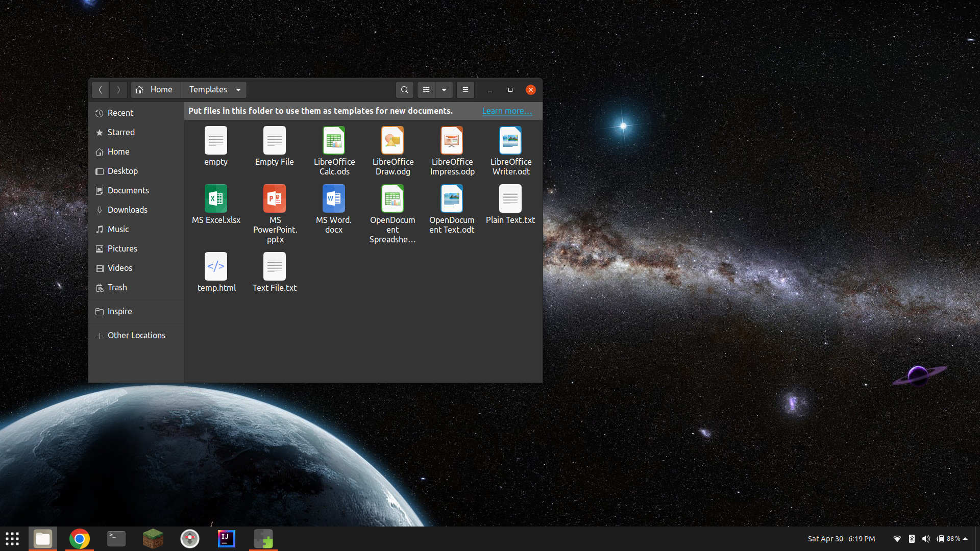
Task: Launch Google Chrome from the taskbar
Action: [80, 539]
